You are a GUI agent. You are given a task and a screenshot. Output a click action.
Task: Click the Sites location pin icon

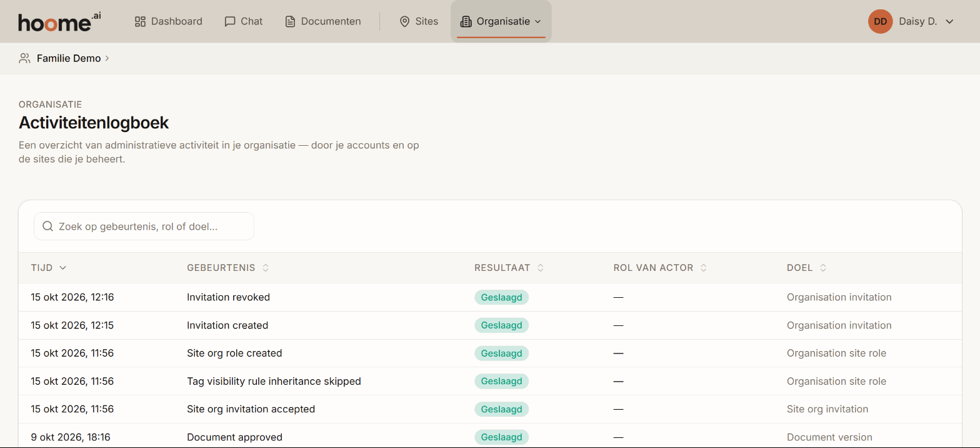pyautogui.click(x=404, y=21)
